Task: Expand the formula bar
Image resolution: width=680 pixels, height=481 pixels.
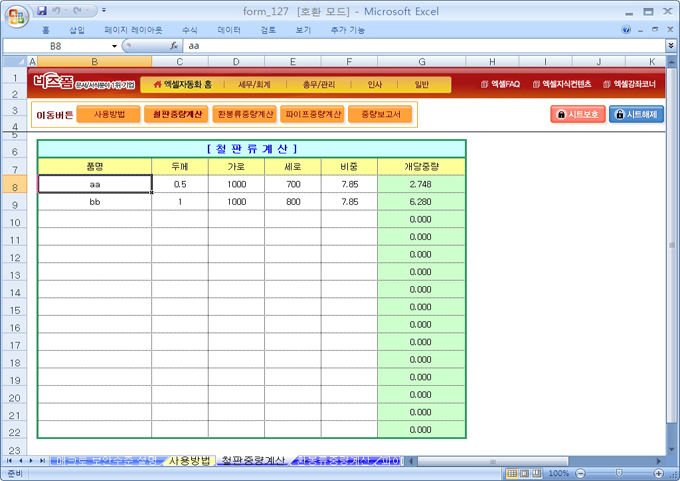Action: [x=670, y=46]
